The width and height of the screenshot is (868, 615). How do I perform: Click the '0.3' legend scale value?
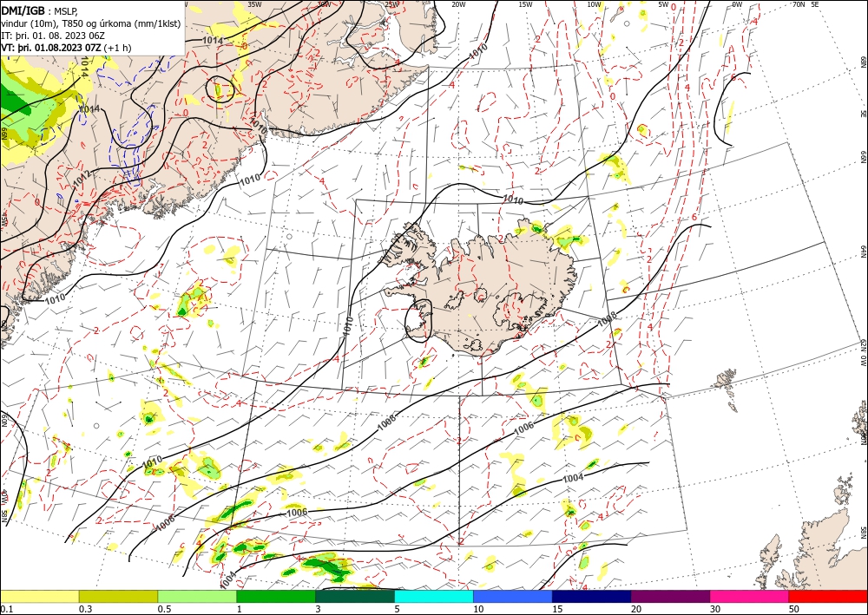[x=84, y=609]
